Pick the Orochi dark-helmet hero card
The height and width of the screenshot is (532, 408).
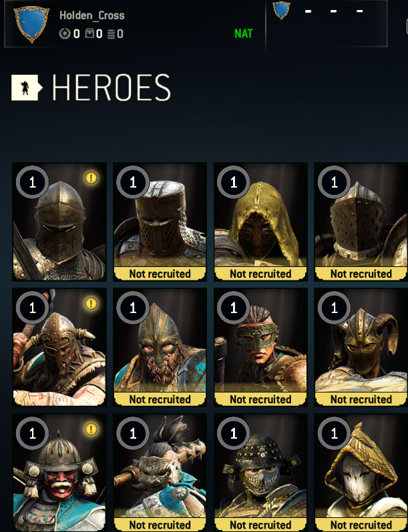[260, 473]
